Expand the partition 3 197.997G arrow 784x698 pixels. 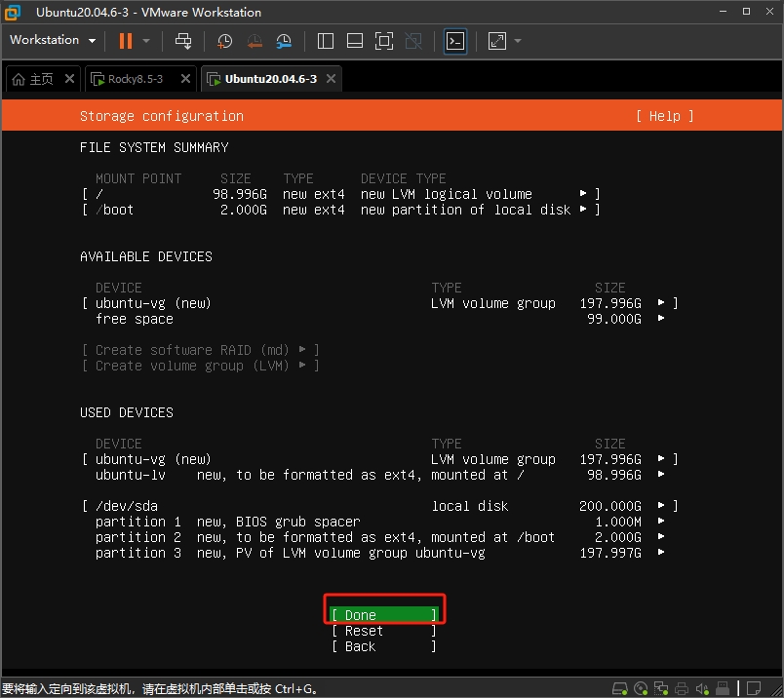point(661,552)
